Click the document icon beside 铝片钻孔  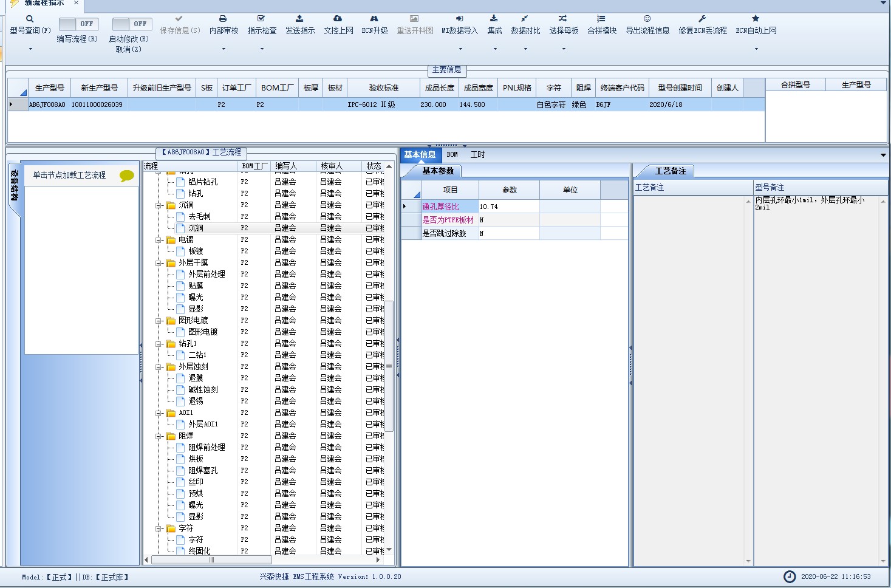click(x=180, y=182)
